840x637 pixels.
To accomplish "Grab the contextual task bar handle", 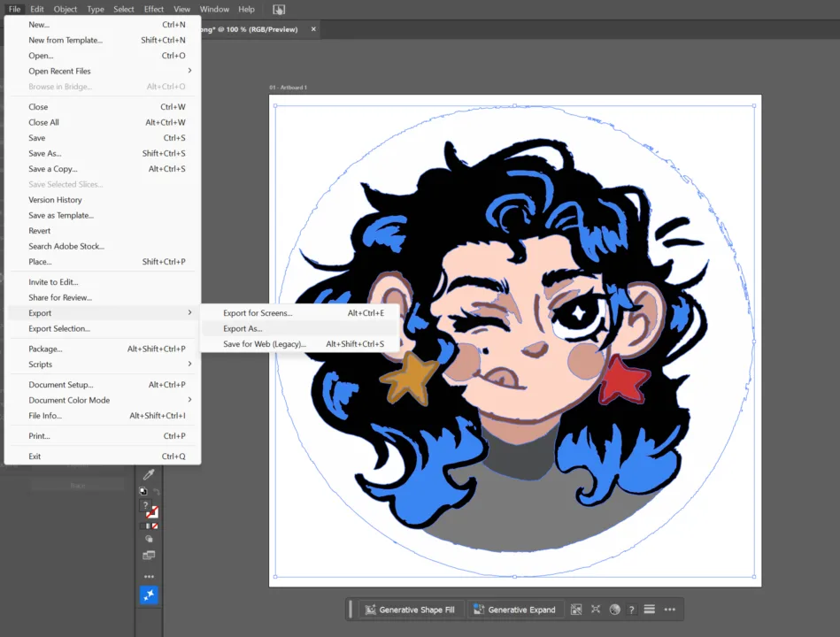I will 351,610.
